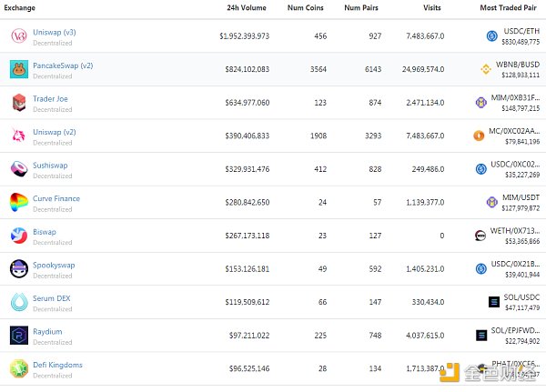Select PancakeSwap num coins 3564
Viewport: 546px width, 392px height.
pyautogui.click(x=318, y=69)
